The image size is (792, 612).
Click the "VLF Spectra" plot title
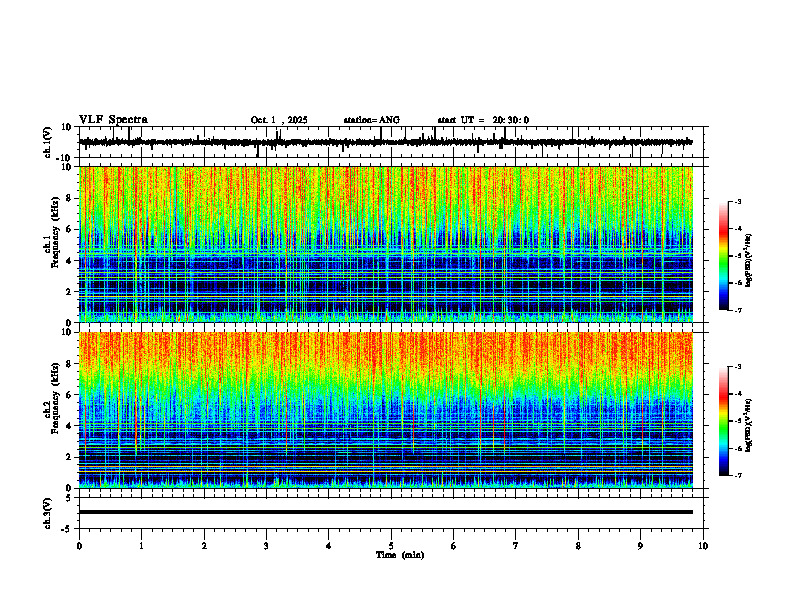[x=113, y=120]
